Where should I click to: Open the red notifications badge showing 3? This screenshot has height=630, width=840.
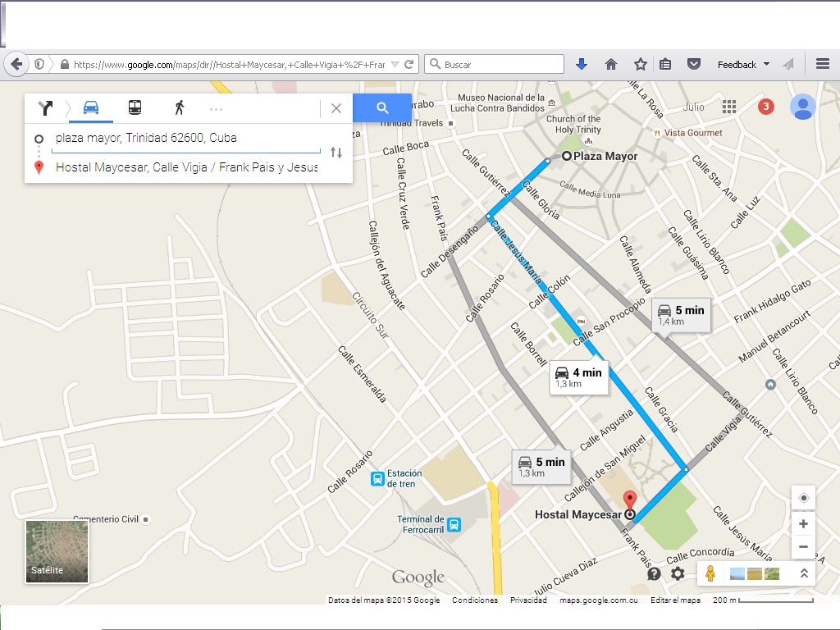pyautogui.click(x=765, y=107)
